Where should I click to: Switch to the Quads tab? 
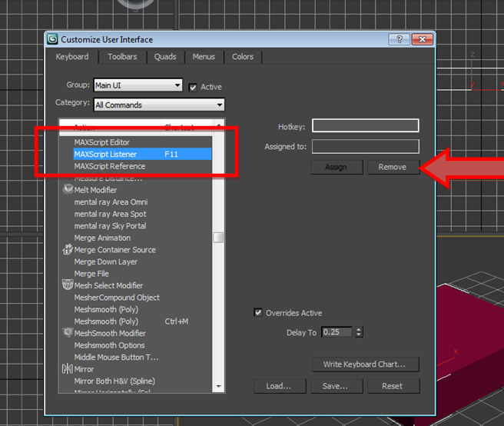[165, 57]
